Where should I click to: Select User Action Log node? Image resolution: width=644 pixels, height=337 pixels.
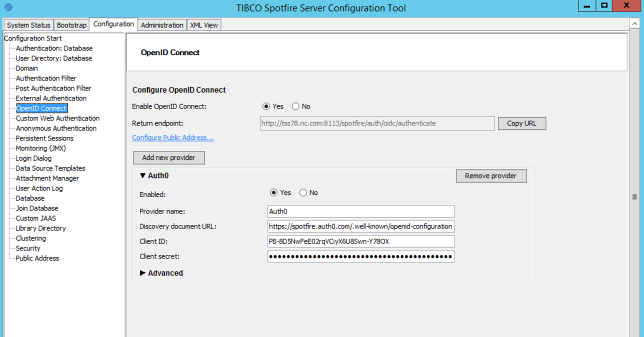39,188
